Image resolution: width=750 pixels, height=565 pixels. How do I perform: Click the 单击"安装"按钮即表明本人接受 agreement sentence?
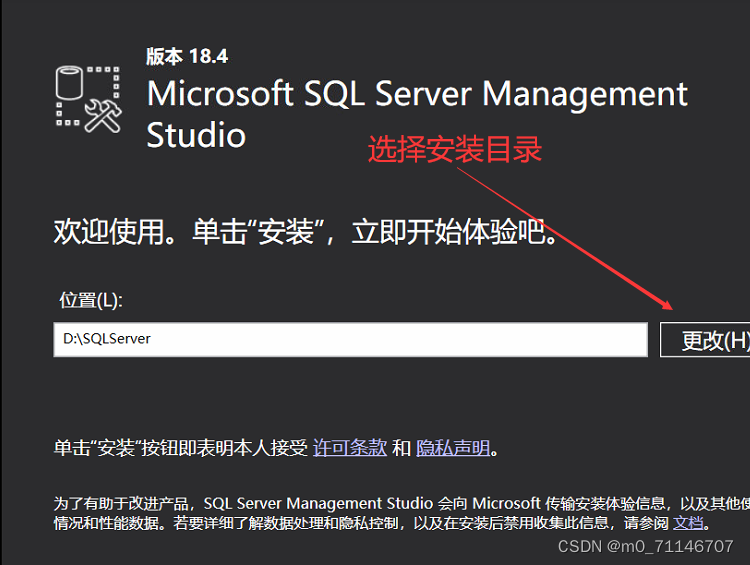[180, 448]
